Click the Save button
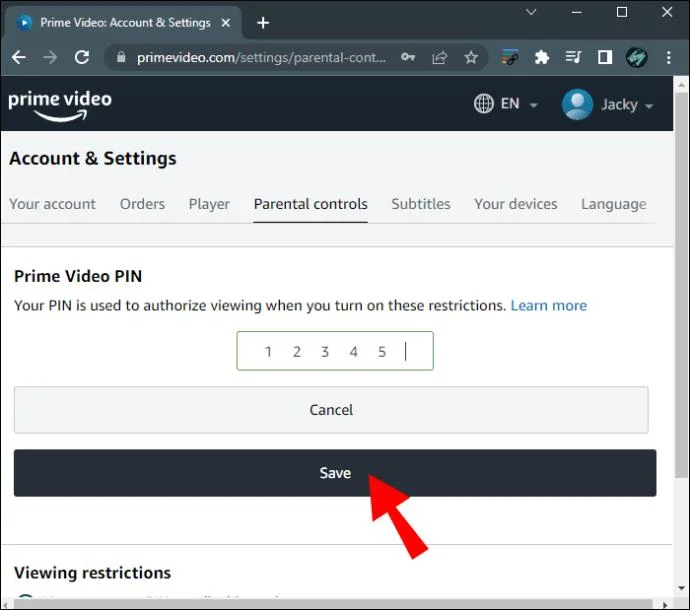The image size is (690, 610). coord(335,473)
